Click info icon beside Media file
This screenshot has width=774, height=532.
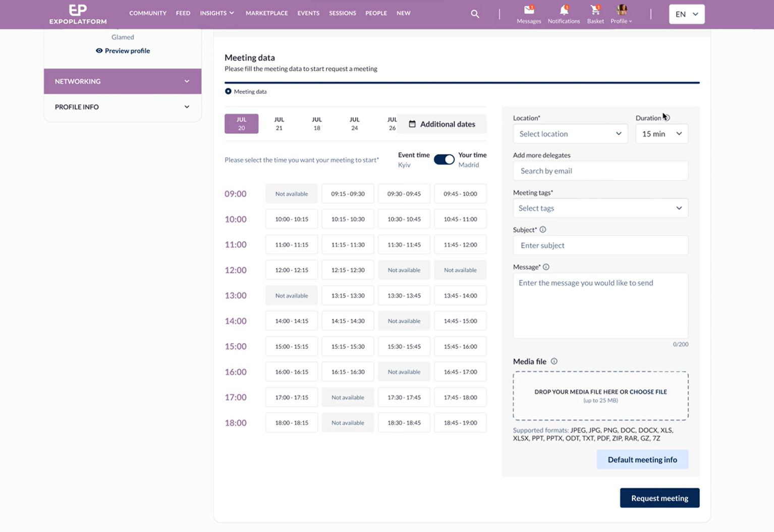click(x=554, y=361)
